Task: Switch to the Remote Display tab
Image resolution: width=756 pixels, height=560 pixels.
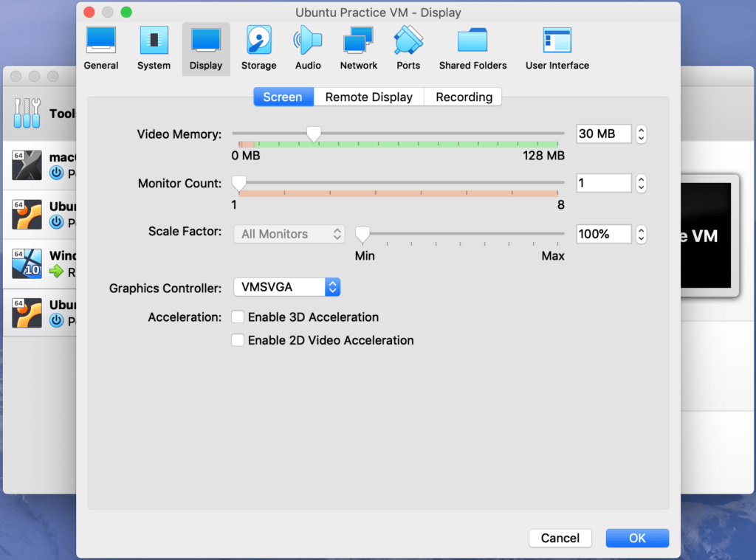Action: [x=369, y=97]
